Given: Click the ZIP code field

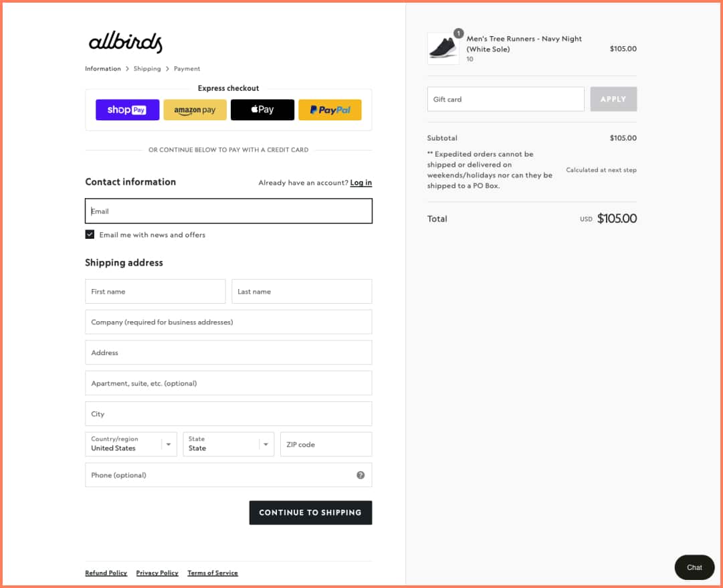Looking at the screenshot, I should click(326, 444).
